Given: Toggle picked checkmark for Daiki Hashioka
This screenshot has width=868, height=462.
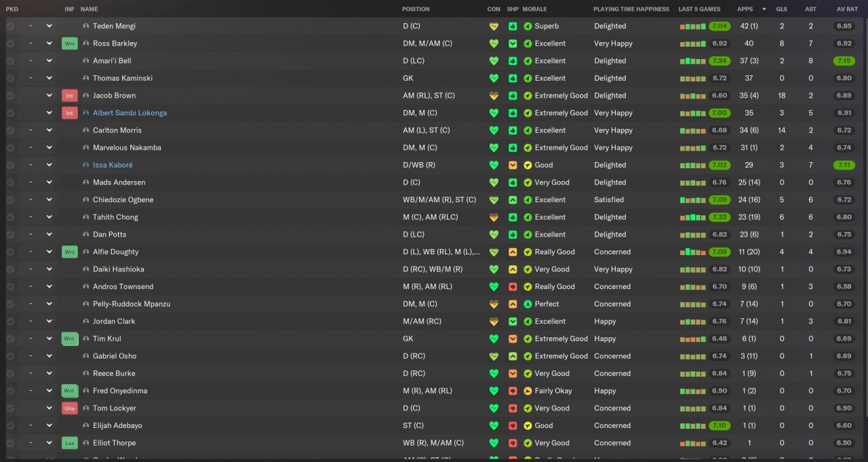Looking at the screenshot, I should click(10, 269).
